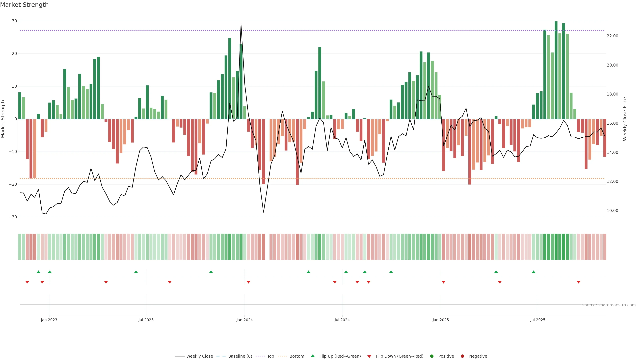
Task: Click the Flip Up green triangle legend icon
Action: tap(312, 356)
